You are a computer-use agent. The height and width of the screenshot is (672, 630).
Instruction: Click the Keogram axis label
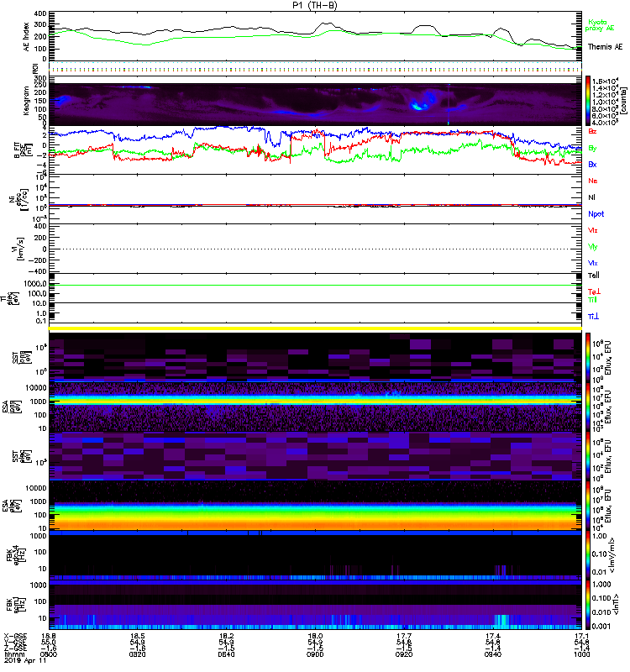26,100
